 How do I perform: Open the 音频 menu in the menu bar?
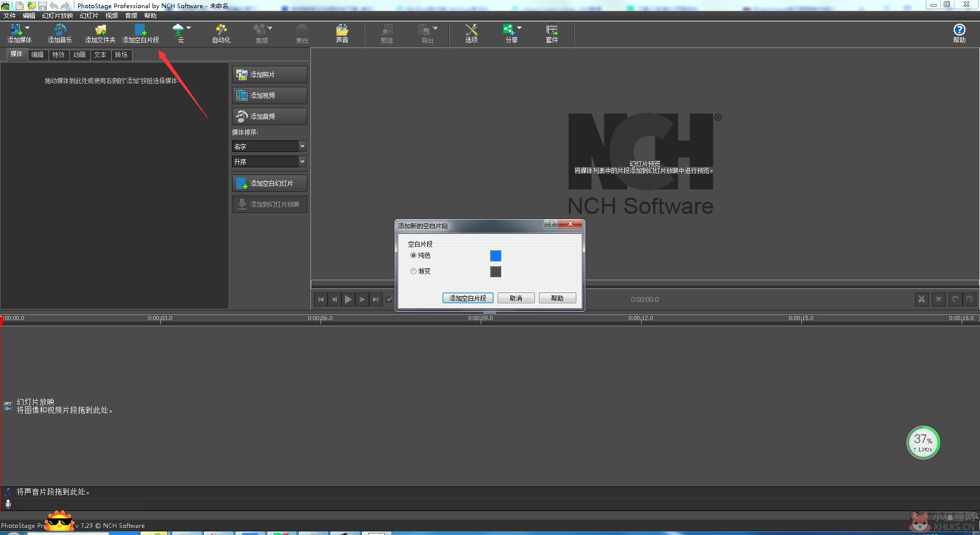click(131, 16)
